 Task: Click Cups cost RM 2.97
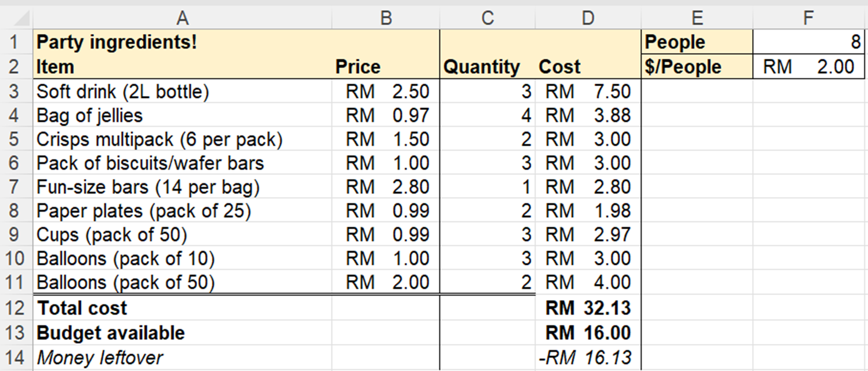pos(588,235)
